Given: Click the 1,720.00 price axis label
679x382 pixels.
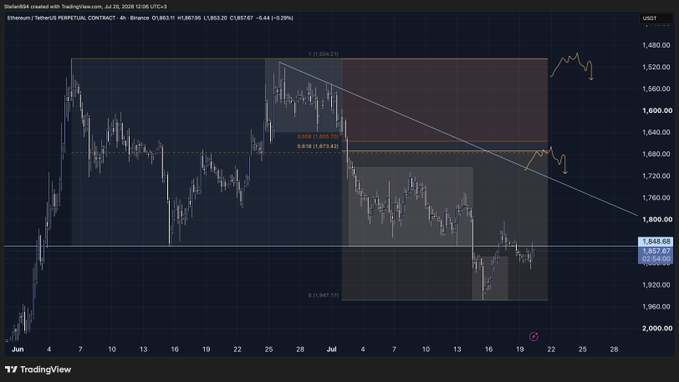Looking at the screenshot, I should [x=656, y=176].
